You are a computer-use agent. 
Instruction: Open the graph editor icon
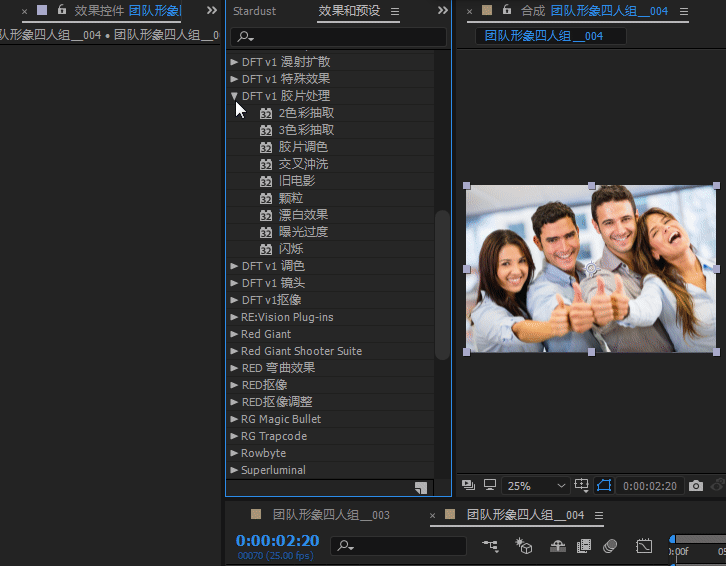coord(644,546)
